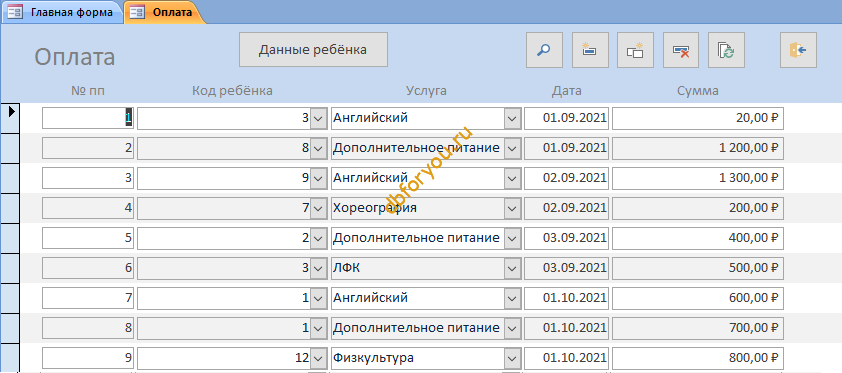Open the ЛФК service dropdown arrow

tap(512, 268)
